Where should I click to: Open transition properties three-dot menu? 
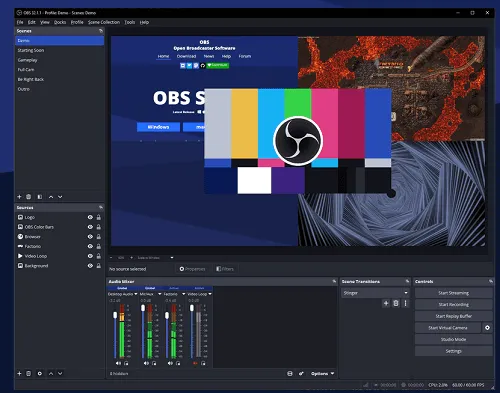[405, 303]
